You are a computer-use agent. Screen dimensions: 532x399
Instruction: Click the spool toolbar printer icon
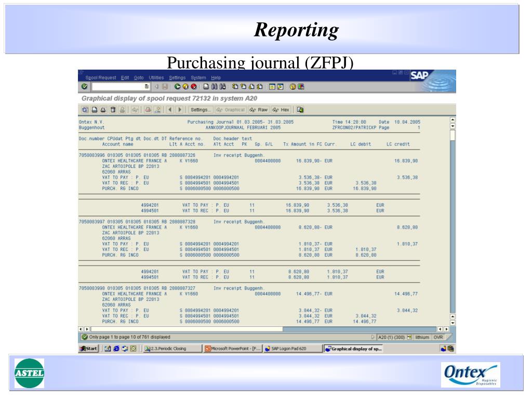coord(103,110)
